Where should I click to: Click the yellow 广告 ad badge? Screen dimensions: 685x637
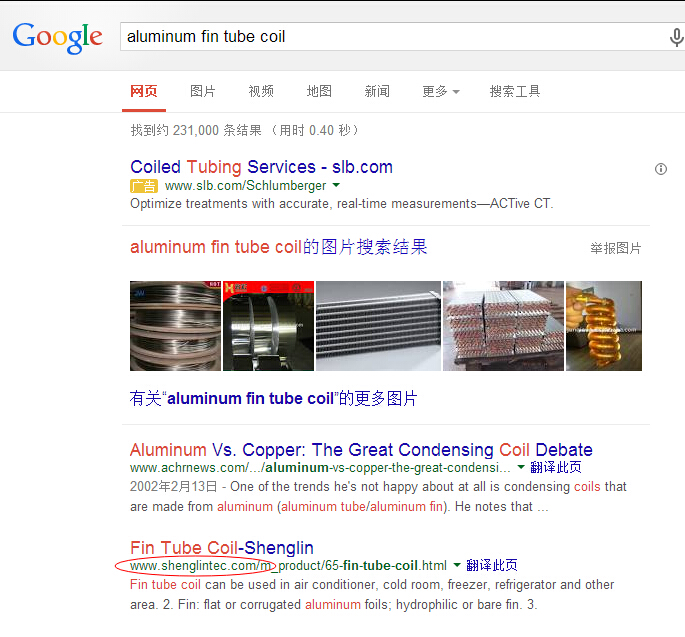coord(144,186)
